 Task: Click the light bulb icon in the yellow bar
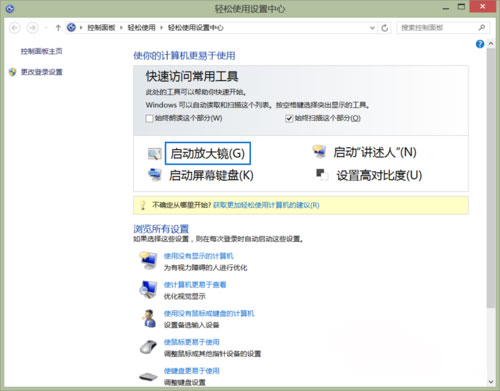pyautogui.click(x=142, y=205)
